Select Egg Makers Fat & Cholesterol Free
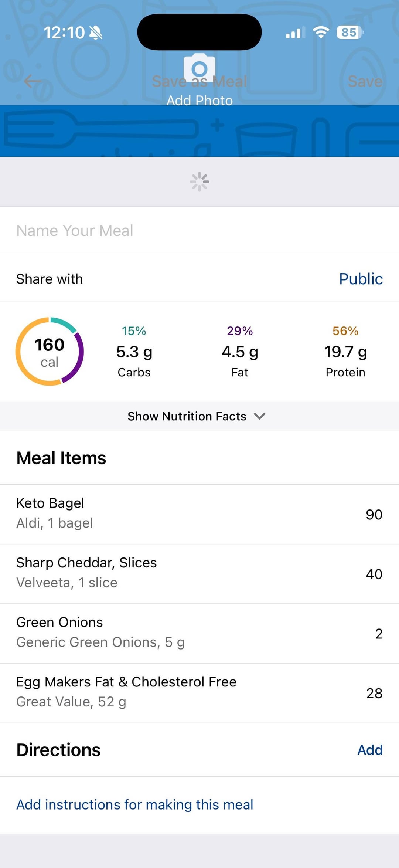 [x=199, y=692]
